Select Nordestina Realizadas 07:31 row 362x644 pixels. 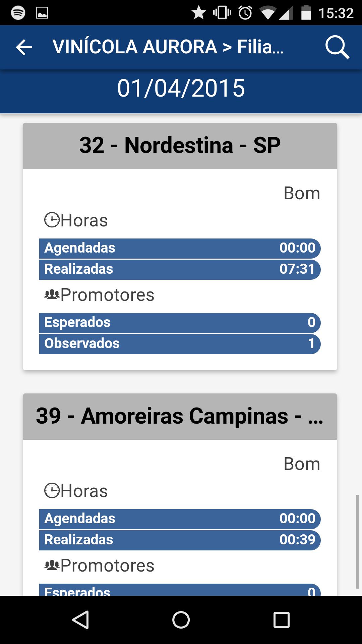[x=180, y=269]
